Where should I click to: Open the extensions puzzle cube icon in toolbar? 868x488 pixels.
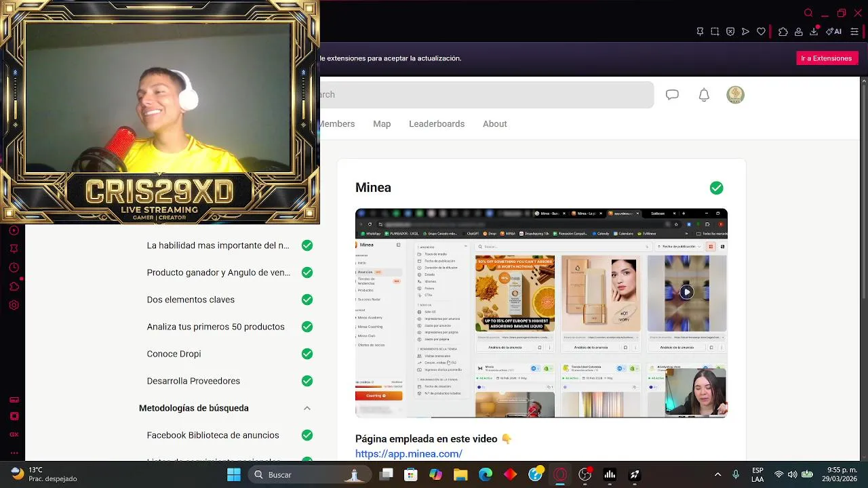(783, 31)
